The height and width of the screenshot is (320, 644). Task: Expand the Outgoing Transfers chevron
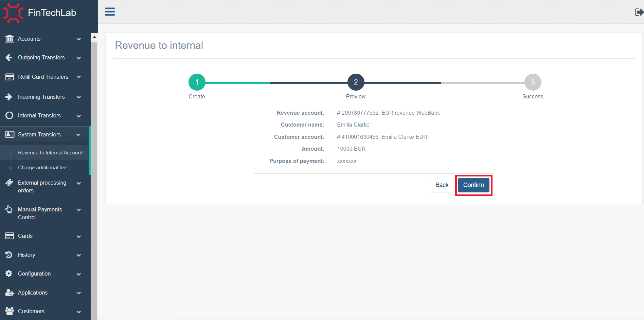click(79, 58)
